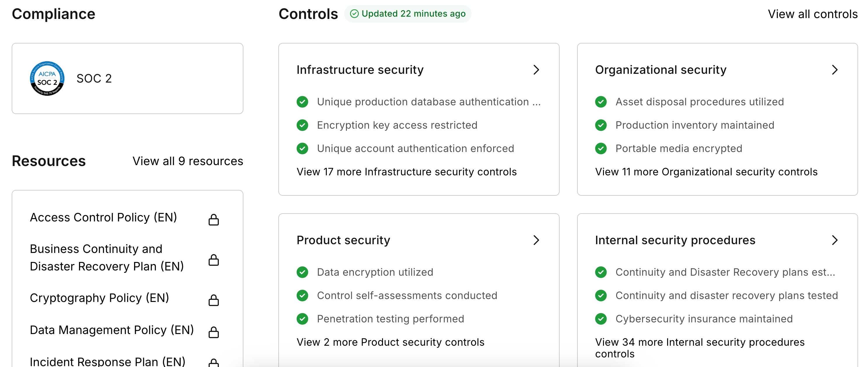Open the Cryptography Policy (EN) resource
The image size is (868, 367).
[99, 298]
